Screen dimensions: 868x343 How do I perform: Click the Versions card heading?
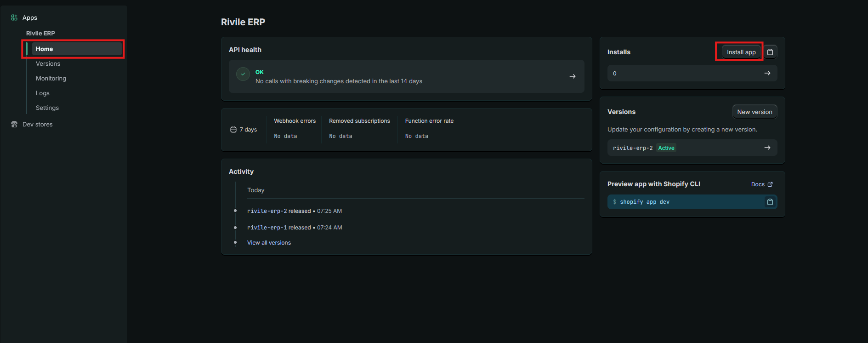[621, 112]
